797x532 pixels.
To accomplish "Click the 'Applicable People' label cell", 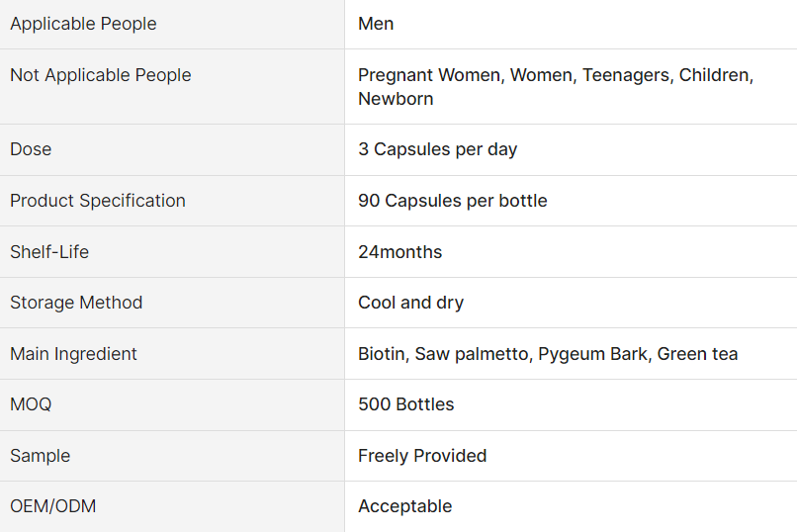I will pyautogui.click(x=83, y=24).
